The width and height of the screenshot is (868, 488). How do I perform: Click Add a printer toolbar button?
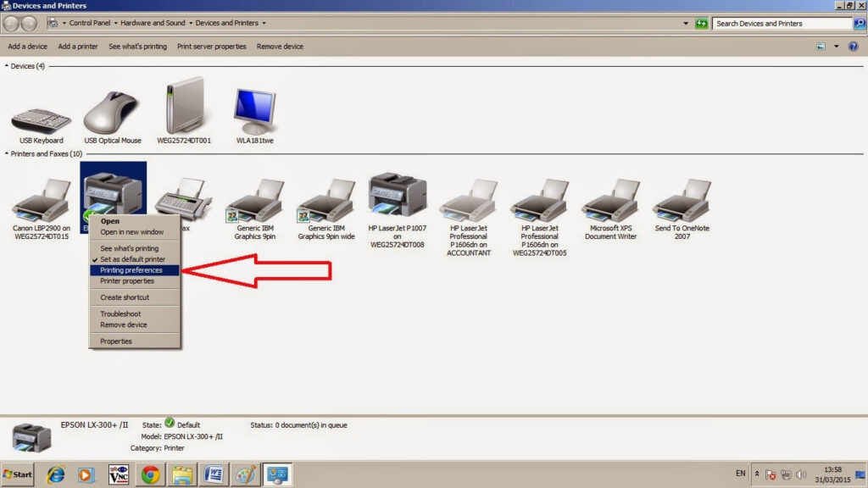point(78,47)
